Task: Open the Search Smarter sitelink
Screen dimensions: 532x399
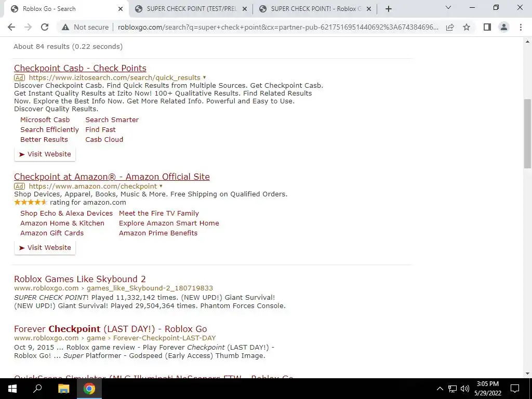Action: pyautogui.click(x=112, y=120)
